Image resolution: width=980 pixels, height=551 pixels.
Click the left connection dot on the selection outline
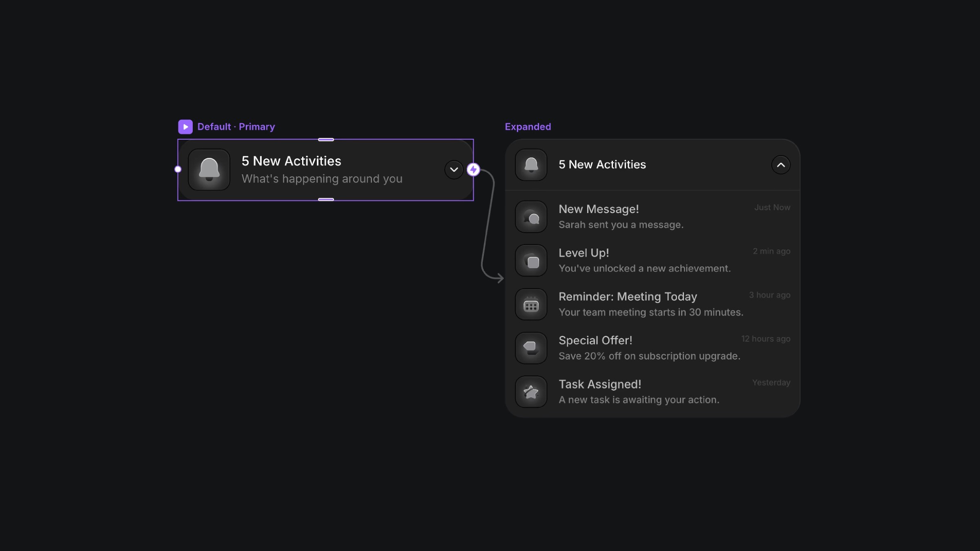tap(178, 169)
